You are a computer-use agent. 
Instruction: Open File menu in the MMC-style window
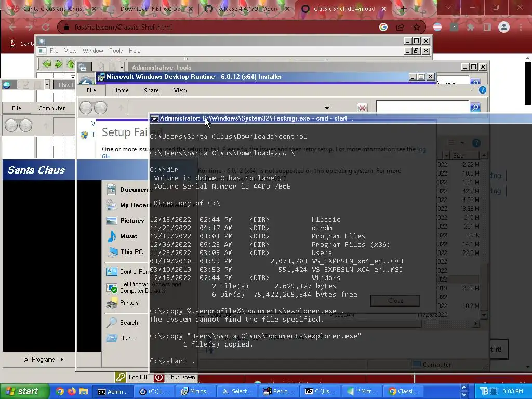(x=54, y=51)
